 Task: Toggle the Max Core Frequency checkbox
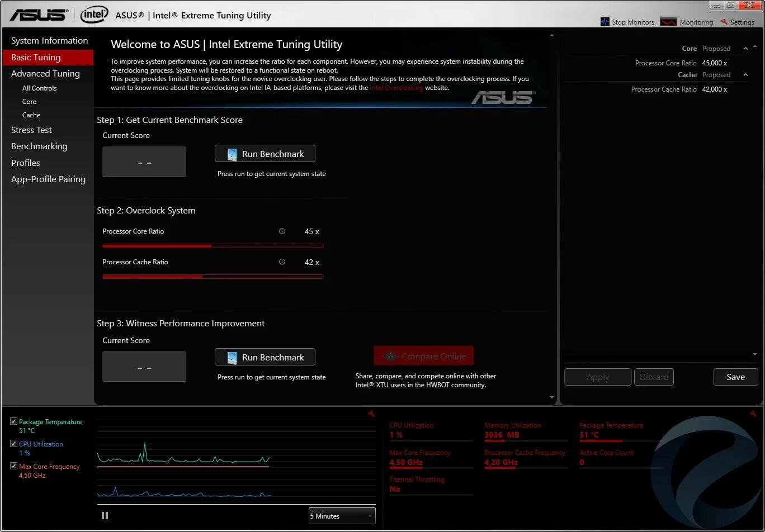14,466
